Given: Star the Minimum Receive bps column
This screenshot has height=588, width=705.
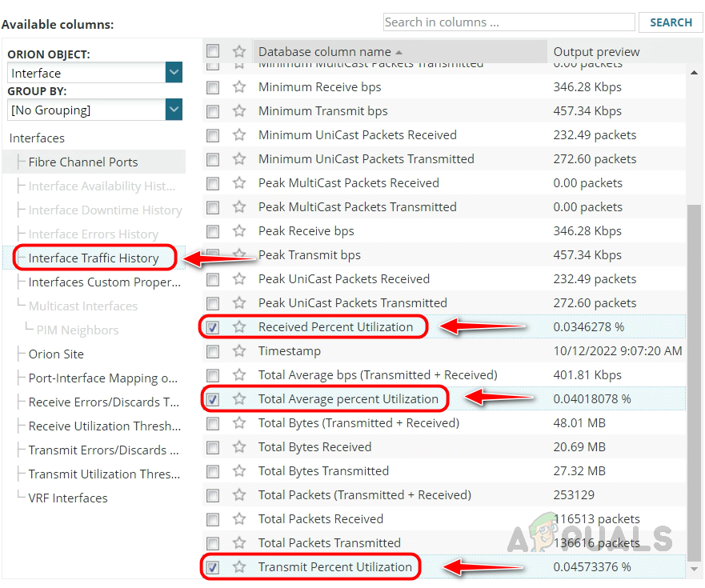Looking at the screenshot, I should (x=239, y=86).
